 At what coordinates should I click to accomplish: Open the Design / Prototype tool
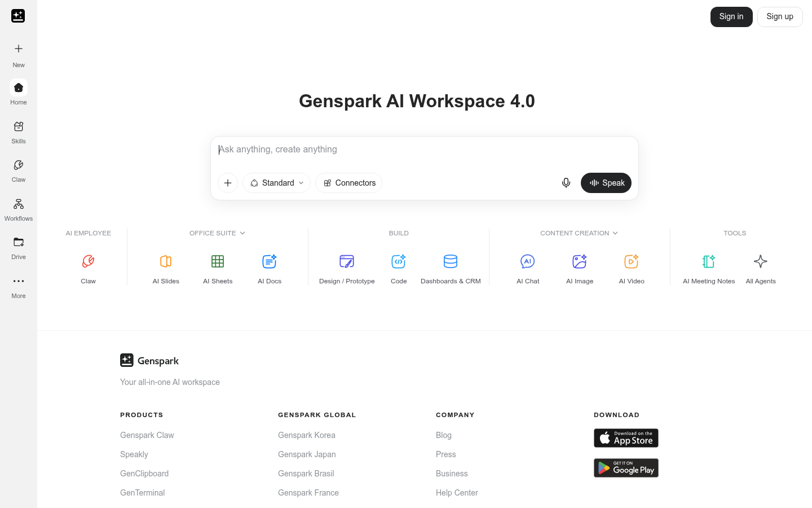pyautogui.click(x=347, y=269)
